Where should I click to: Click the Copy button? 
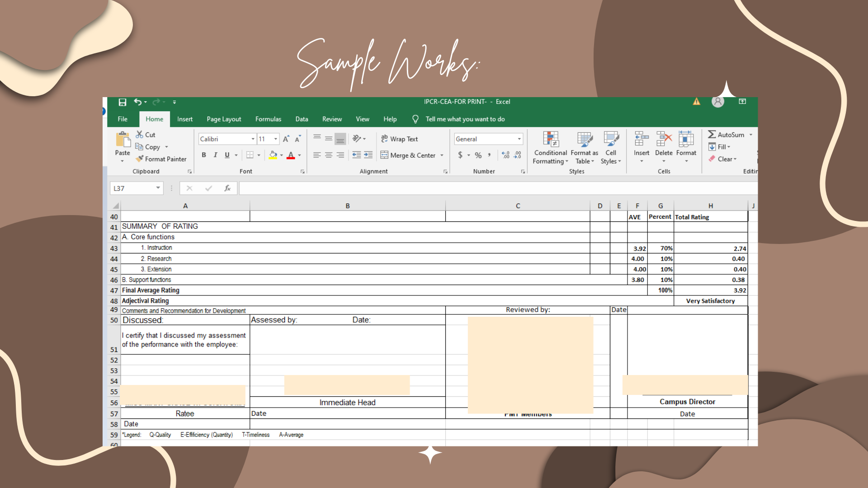(x=147, y=147)
